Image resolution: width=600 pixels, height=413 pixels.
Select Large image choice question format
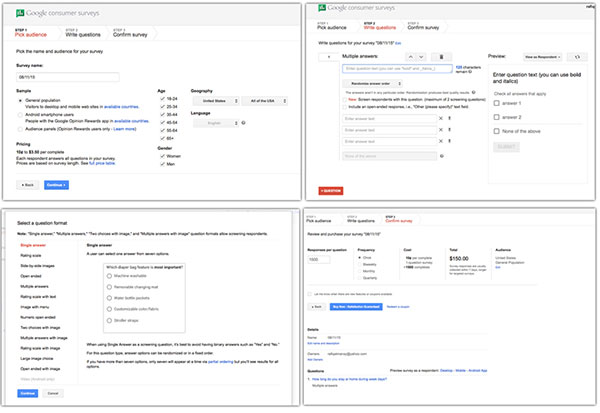(37, 359)
